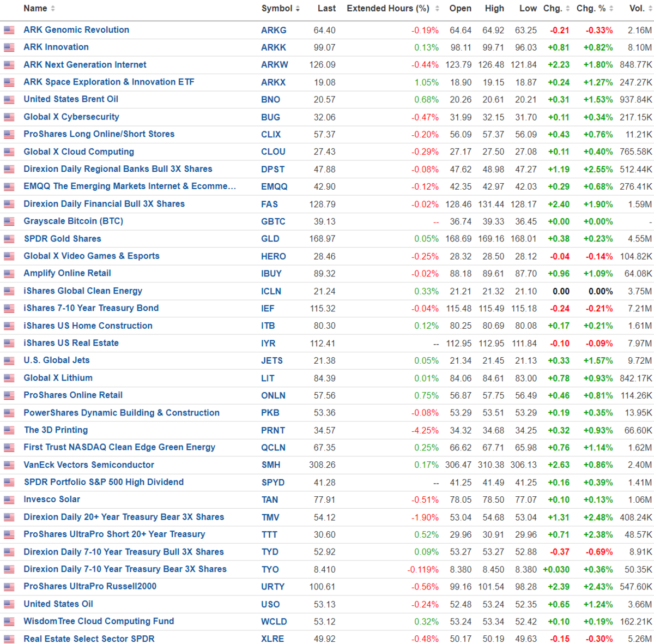Screen dimensions: 654x644
Task: Open U.S. Global Jets link
Action: pyautogui.click(x=57, y=360)
